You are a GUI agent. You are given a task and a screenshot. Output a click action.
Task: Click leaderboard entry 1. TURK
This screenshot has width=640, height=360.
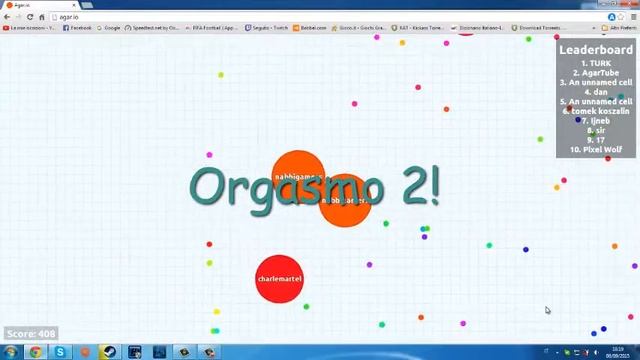[596, 63]
